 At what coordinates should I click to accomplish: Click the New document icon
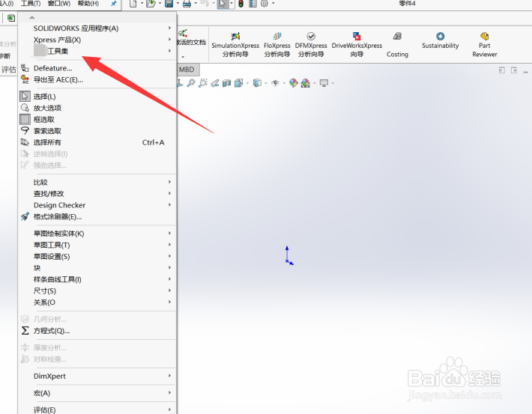[133, 4]
